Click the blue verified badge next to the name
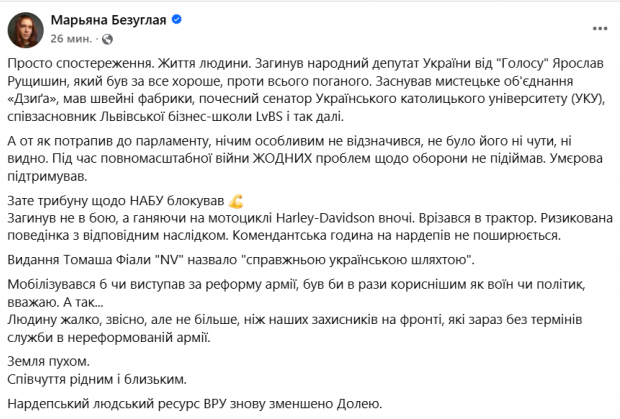 click(x=176, y=19)
